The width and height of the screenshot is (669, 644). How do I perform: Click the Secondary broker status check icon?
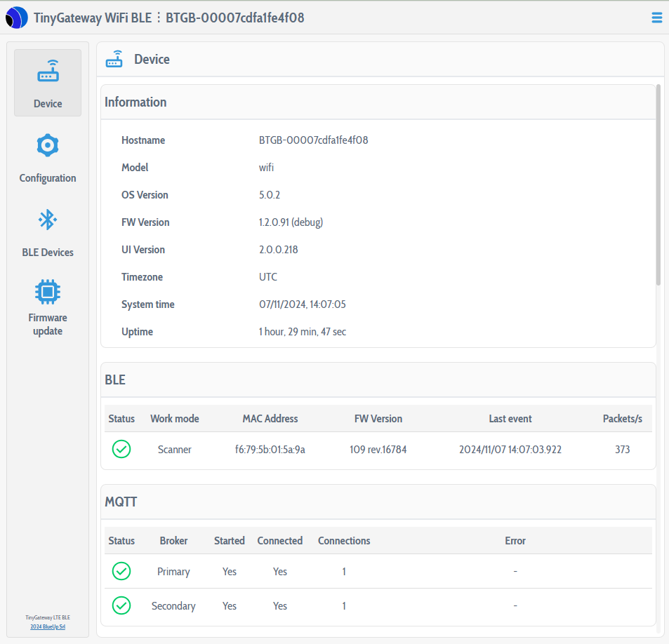pyautogui.click(x=121, y=605)
